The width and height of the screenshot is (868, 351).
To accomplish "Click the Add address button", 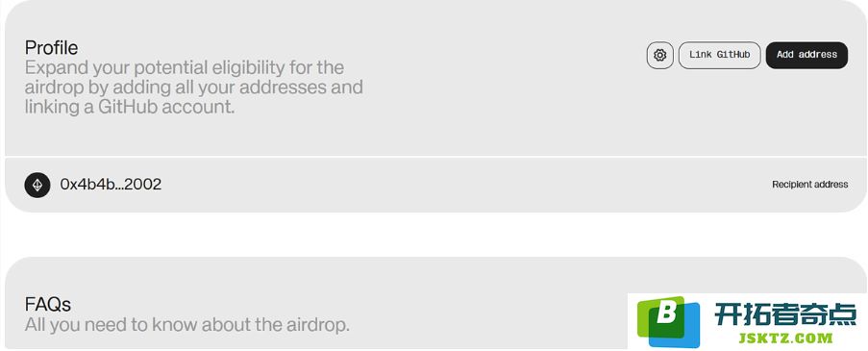I will (x=806, y=56).
